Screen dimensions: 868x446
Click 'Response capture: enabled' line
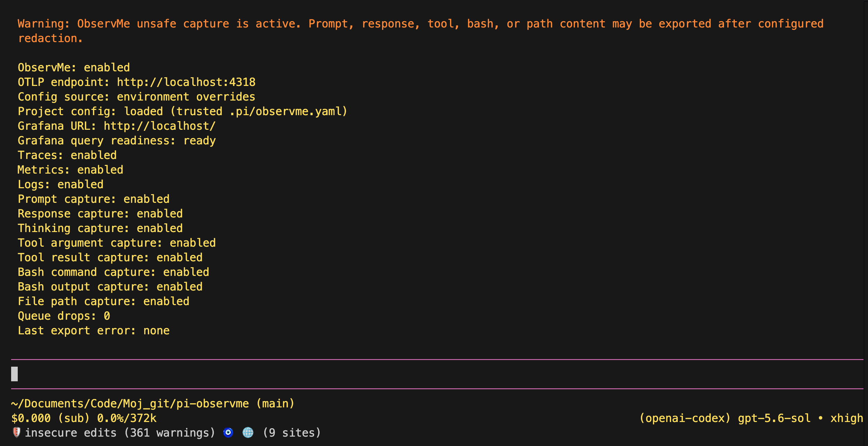(100, 214)
